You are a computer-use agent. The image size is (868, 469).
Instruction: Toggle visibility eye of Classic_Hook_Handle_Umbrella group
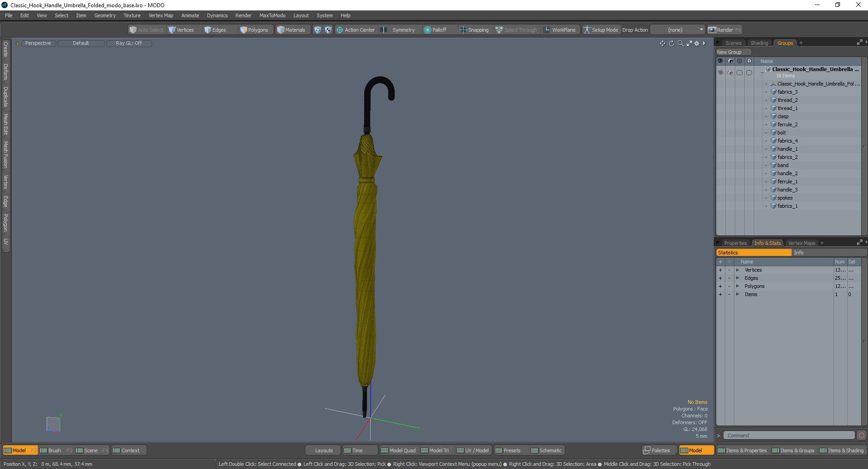pyautogui.click(x=720, y=72)
